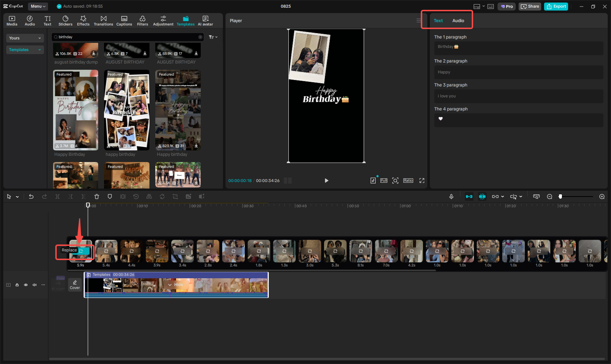Start a voiceover with the microphone icon
This screenshot has height=364, width=611.
[451, 196]
